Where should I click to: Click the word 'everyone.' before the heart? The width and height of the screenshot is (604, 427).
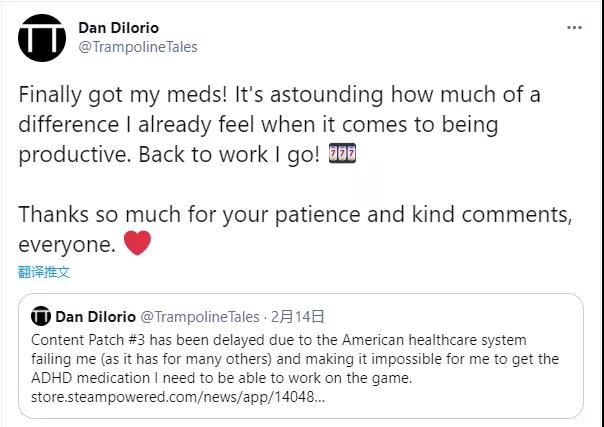pos(67,244)
